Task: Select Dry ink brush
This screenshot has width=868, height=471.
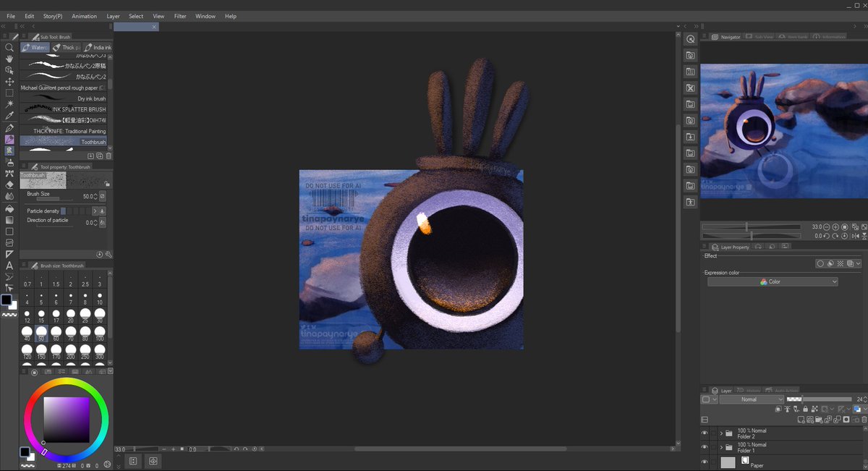Action: 64,98
